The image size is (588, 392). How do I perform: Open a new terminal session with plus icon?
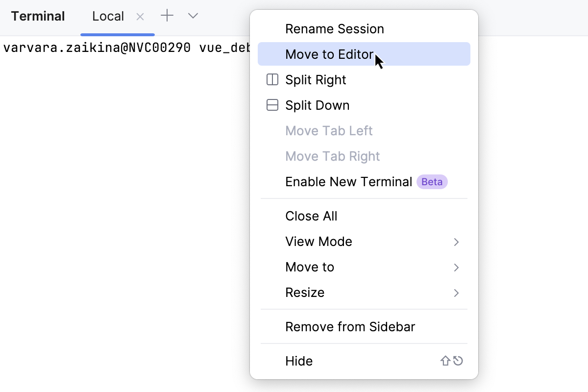click(167, 15)
